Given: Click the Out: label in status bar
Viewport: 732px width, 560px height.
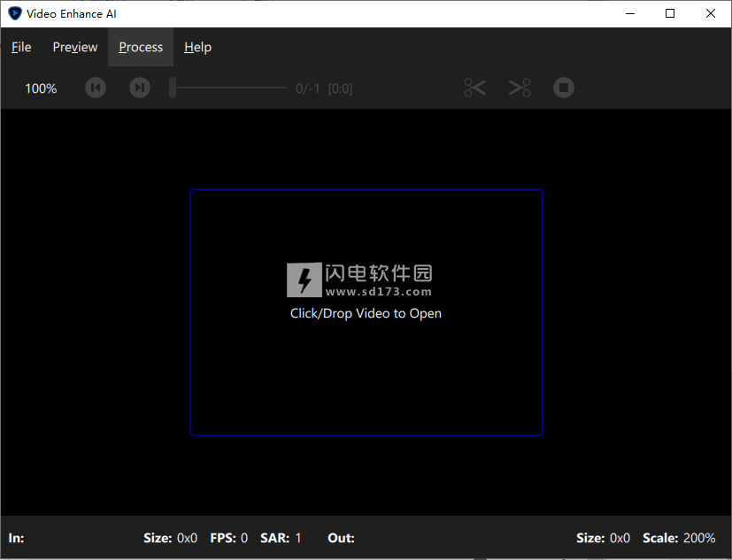Looking at the screenshot, I should (x=342, y=538).
